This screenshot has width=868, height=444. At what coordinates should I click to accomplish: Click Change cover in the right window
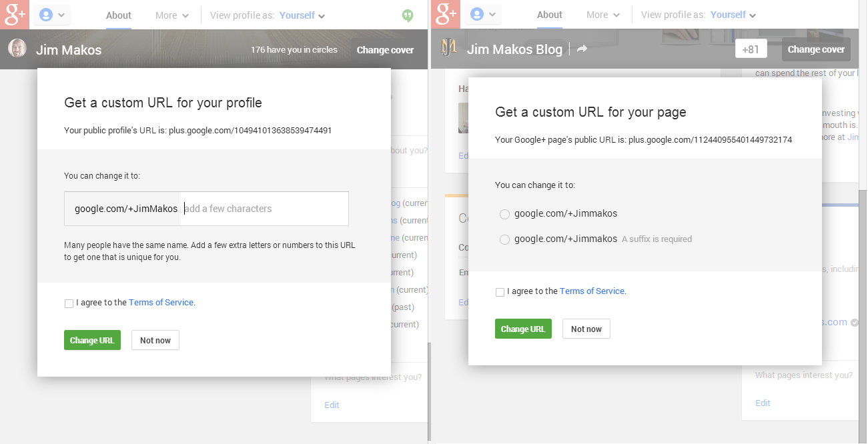(x=816, y=49)
